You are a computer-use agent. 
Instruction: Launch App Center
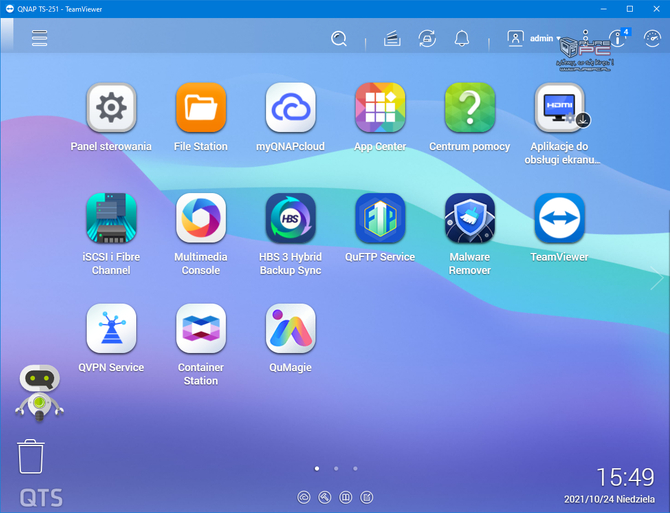(x=380, y=108)
